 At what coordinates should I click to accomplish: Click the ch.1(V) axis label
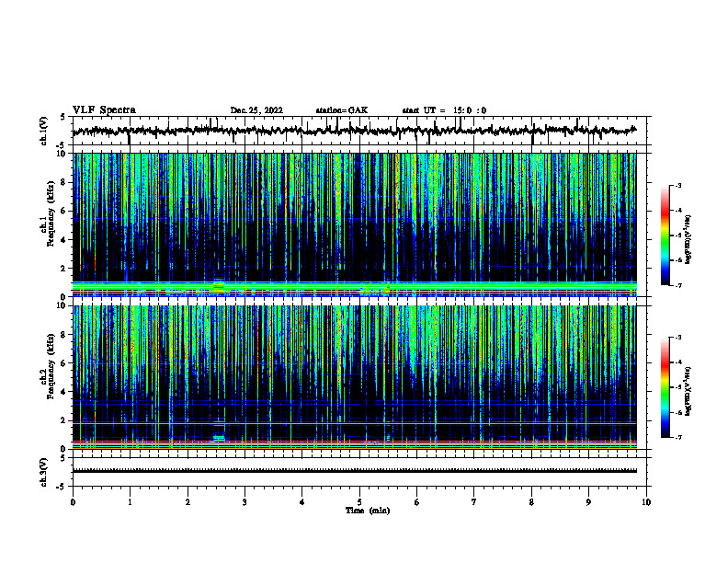pos(44,131)
